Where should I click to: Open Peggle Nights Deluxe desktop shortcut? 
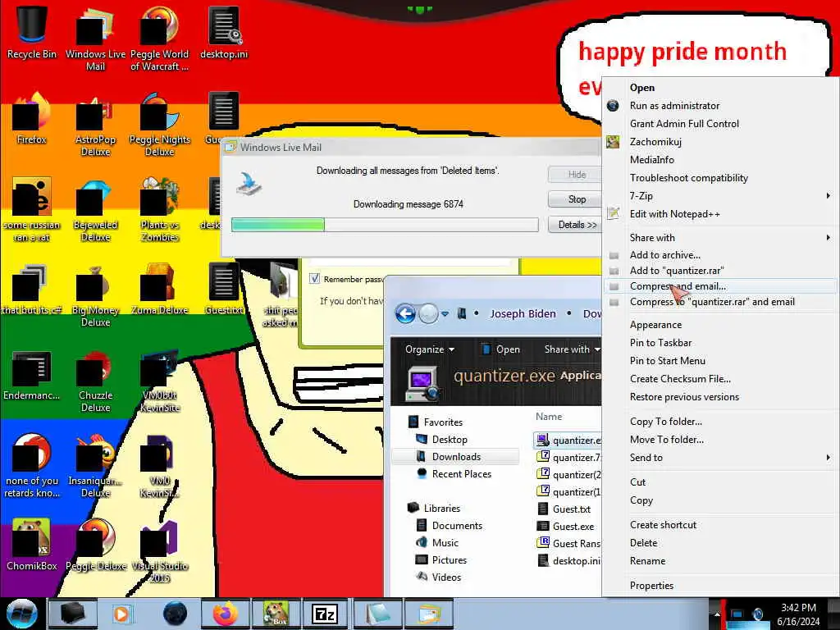pyautogui.click(x=159, y=125)
